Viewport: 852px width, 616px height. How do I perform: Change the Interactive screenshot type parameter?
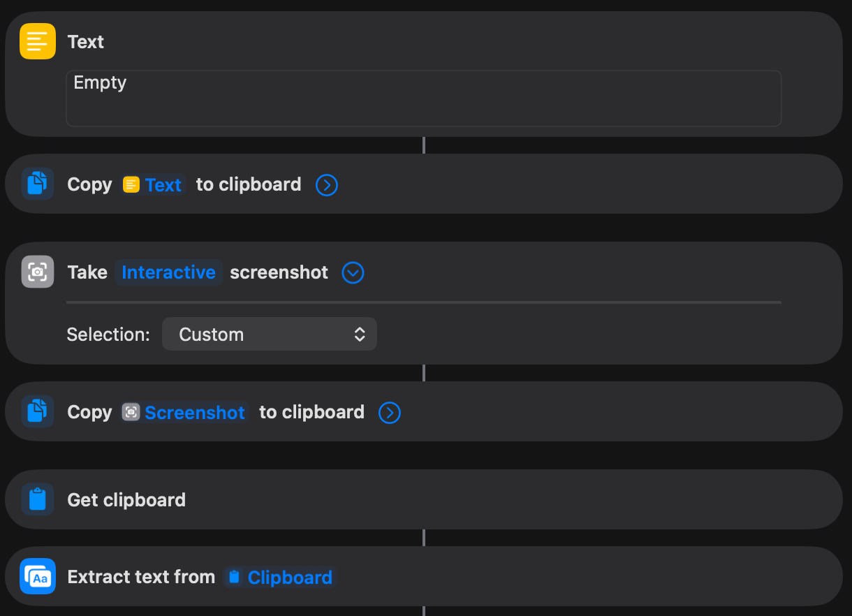click(168, 272)
